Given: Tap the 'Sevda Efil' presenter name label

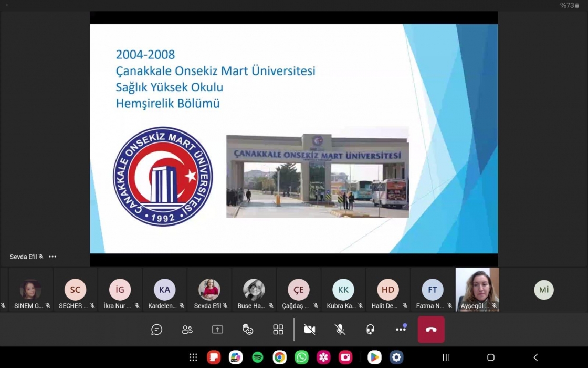Looking at the screenshot, I should (23, 257).
